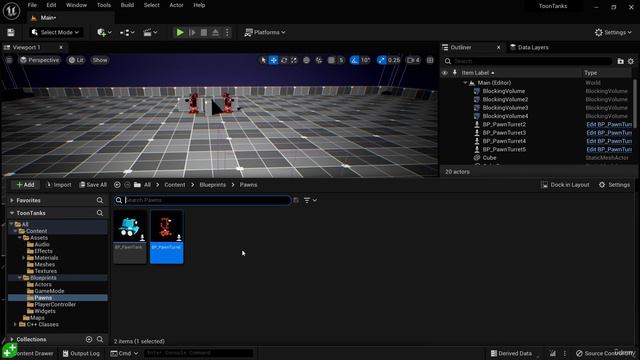Open the Select Mode dropdown
Image resolution: width=640 pixels, height=360 pixels.
pyautogui.click(x=56, y=32)
